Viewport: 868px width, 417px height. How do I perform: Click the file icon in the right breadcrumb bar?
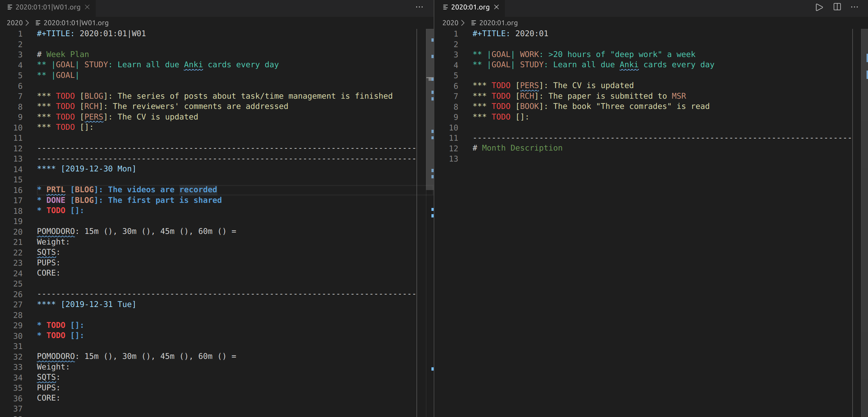coord(473,23)
